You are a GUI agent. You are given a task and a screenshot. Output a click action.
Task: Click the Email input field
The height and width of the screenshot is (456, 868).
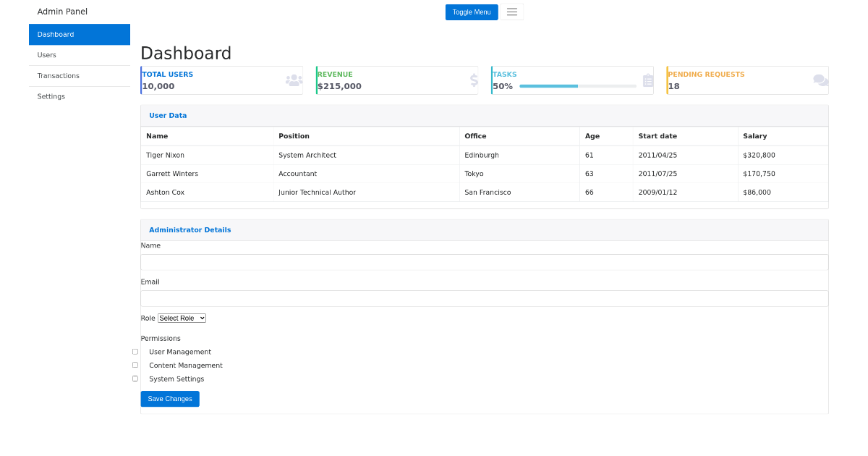485,298
